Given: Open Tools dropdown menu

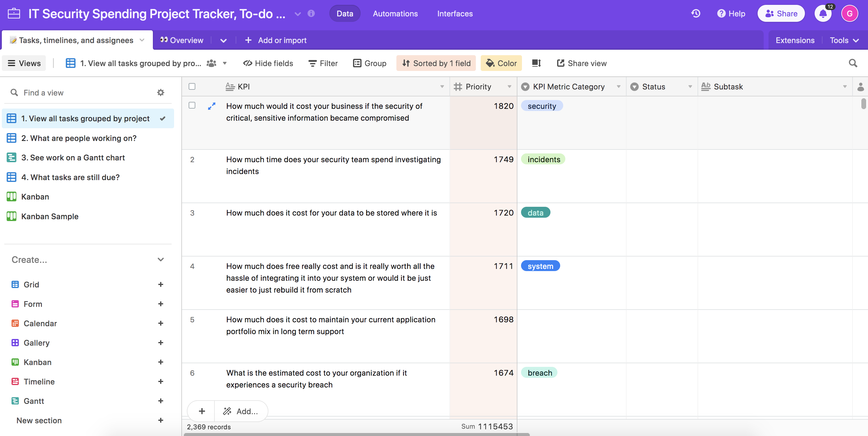Looking at the screenshot, I should coord(844,40).
